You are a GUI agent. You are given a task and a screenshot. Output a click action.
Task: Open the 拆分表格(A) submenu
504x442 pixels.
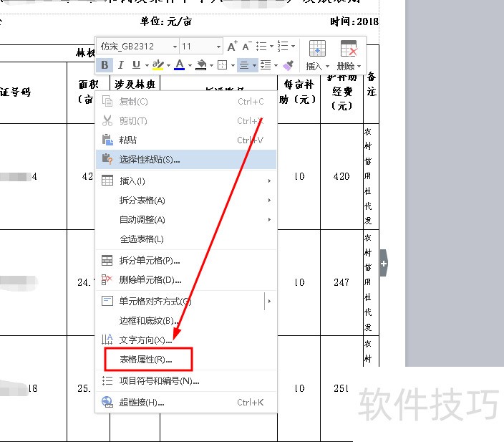point(186,201)
